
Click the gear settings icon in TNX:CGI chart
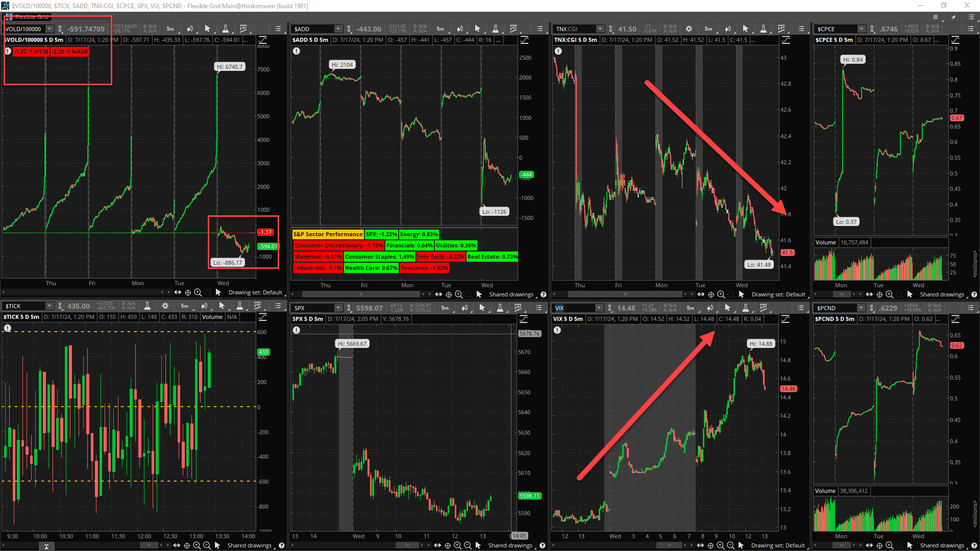(x=689, y=29)
